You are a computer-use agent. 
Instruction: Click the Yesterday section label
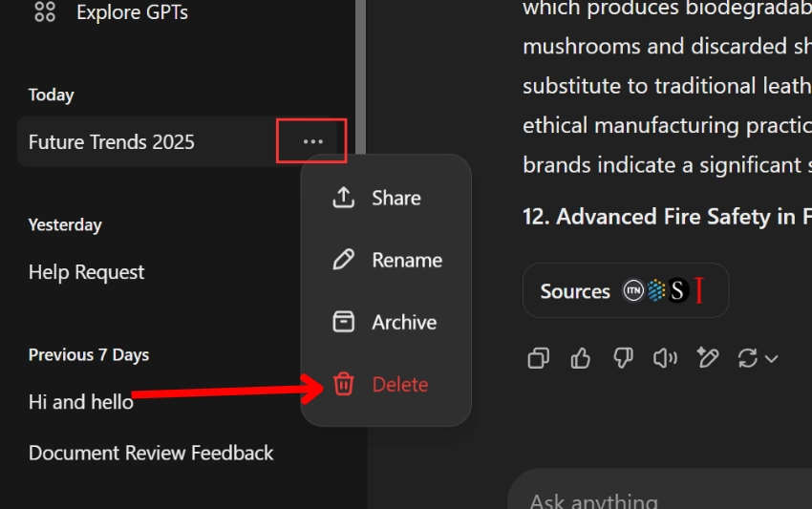coord(65,224)
